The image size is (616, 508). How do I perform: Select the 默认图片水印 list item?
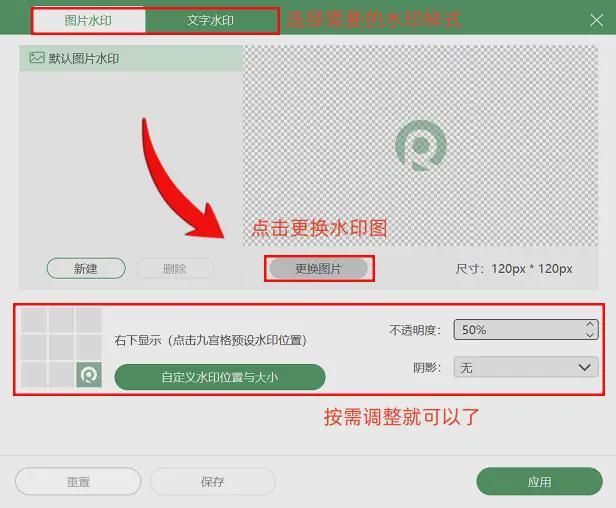[130, 58]
